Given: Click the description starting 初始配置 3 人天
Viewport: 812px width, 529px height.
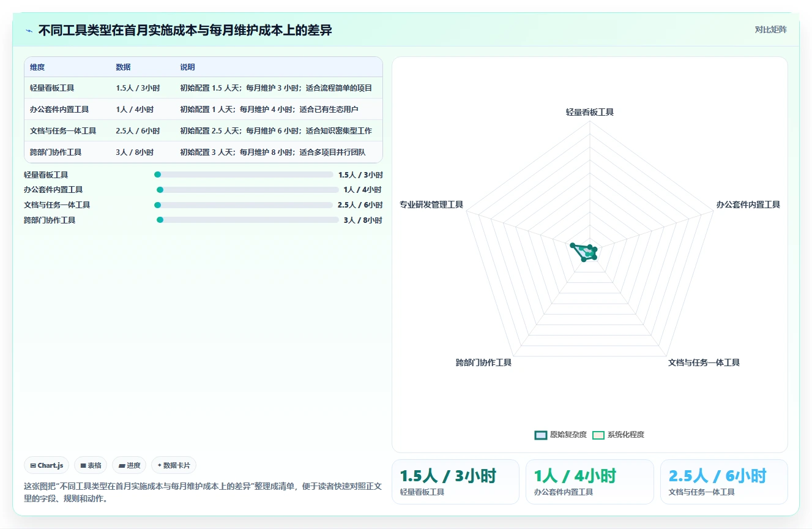Looking at the screenshot, I should click(x=272, y=152).
